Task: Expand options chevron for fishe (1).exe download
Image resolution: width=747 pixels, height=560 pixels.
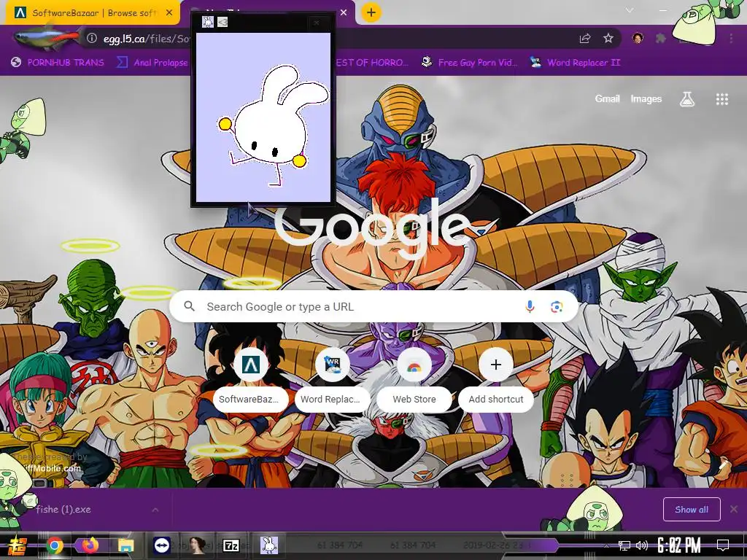Action: pos(155,510)
